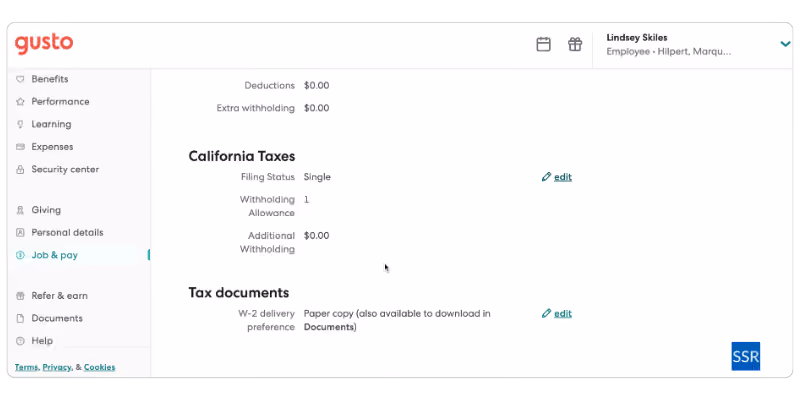Screen dimensions: 800x400
Task: Select Giving from the sidebar
Action: click(46, 210)
